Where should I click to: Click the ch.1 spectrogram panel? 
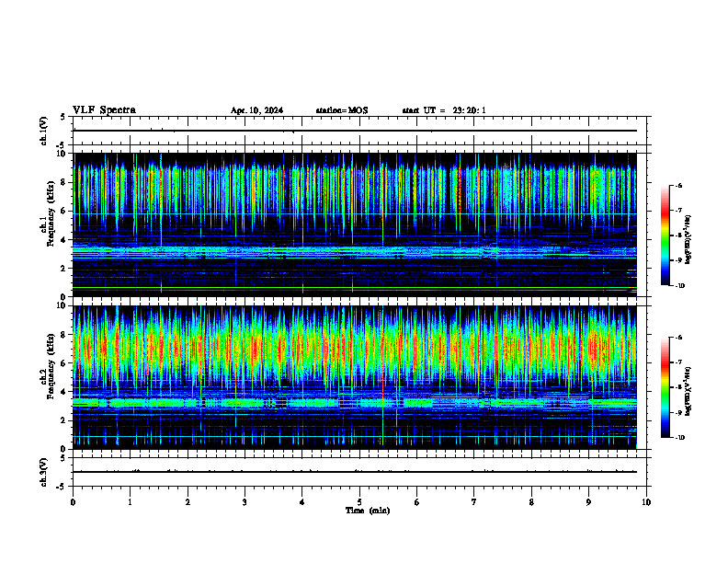355,224
